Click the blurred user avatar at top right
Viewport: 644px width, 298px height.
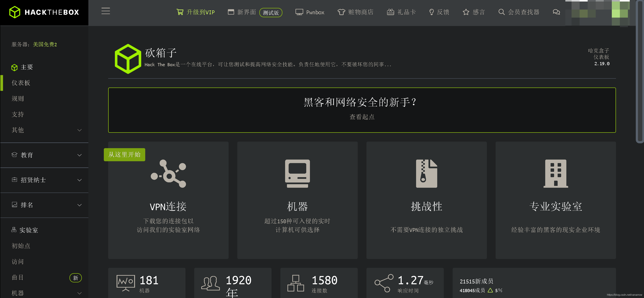coord(598,13)
